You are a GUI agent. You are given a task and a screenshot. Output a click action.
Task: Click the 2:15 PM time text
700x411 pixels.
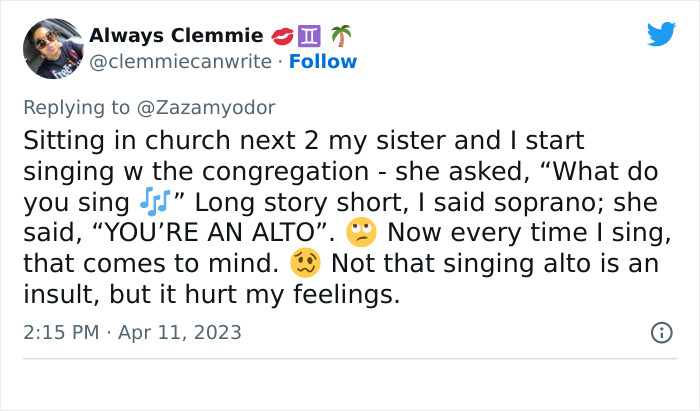(x=59, y=332)
